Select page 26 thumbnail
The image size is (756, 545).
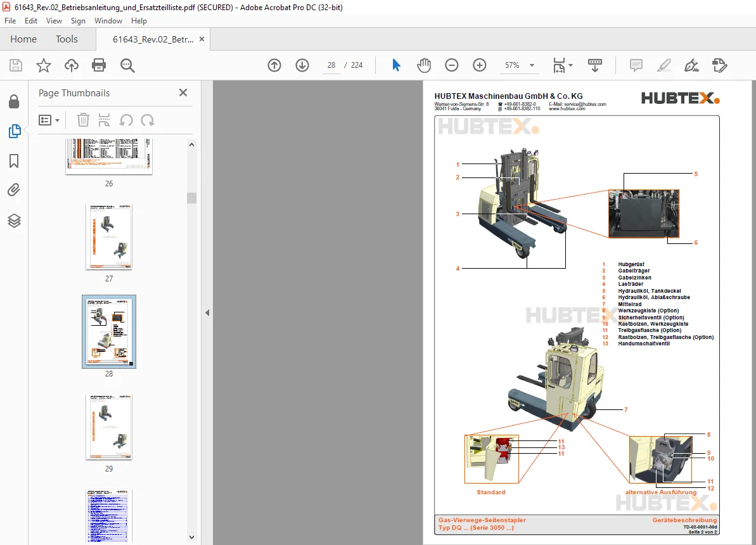point(109,157)
